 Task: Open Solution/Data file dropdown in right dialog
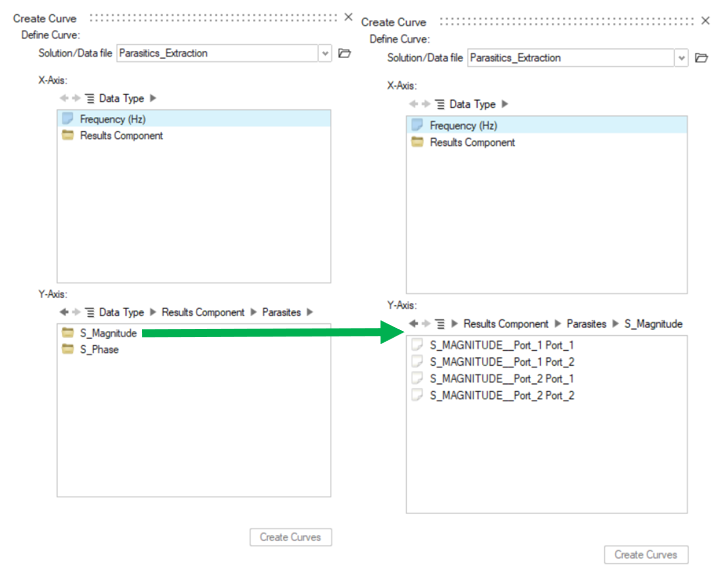click(681, 58)
